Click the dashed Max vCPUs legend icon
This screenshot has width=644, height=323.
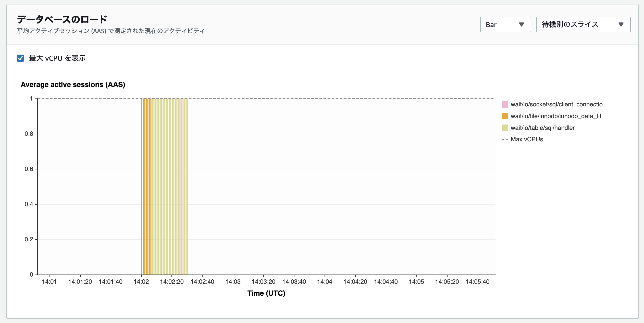pos(505,139)
